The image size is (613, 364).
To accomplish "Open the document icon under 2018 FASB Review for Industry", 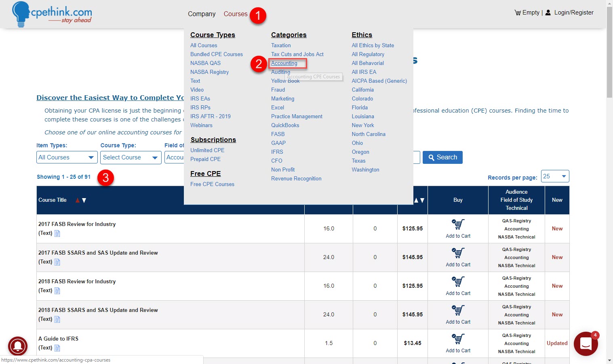I will 57,290.
